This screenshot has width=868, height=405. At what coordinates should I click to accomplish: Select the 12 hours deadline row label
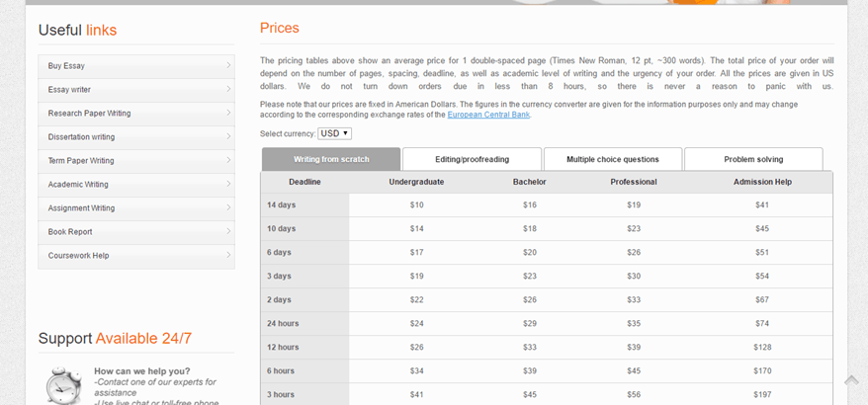point(283,348)
